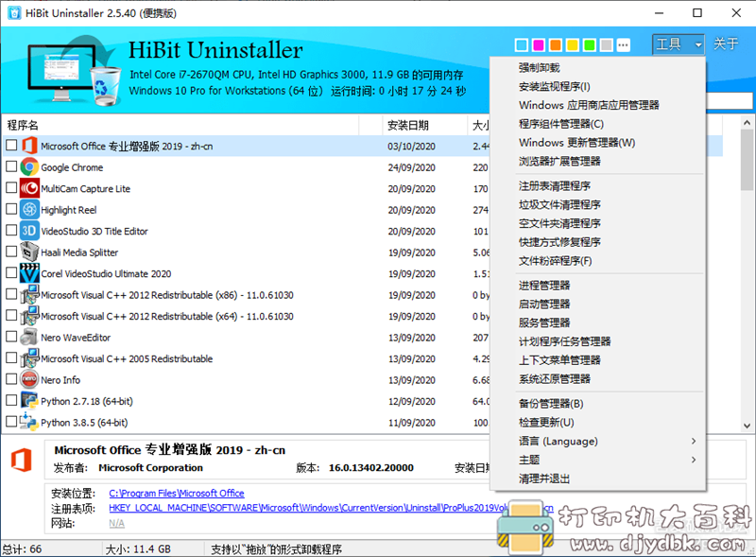Open 垃圾文件清理程序 menu item
Viewport: 756px width, 557px height.
tap(598, 204)
